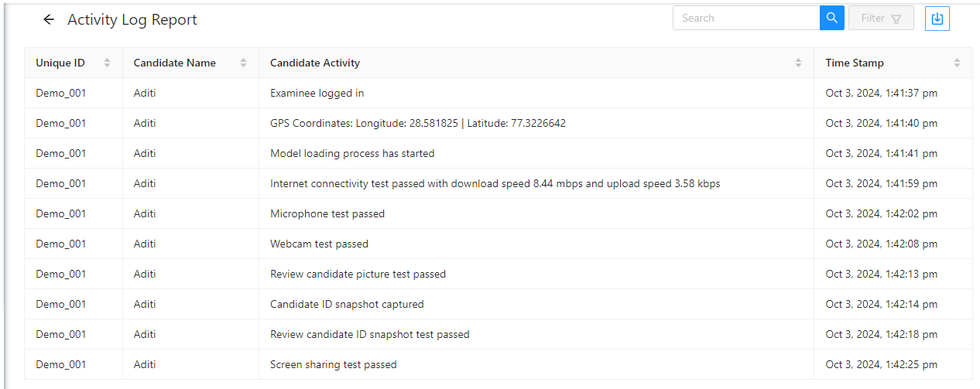Select the Webcam test passed row
Image resolution: width=980 pixels, height=389 pixels.
[x=499, y=244]
